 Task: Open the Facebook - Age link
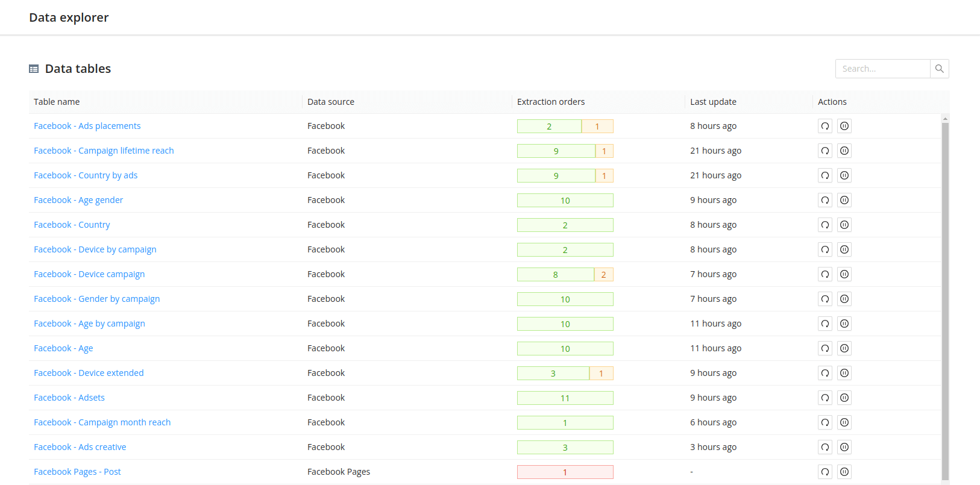pyautogui.click(x=63, y=348)
